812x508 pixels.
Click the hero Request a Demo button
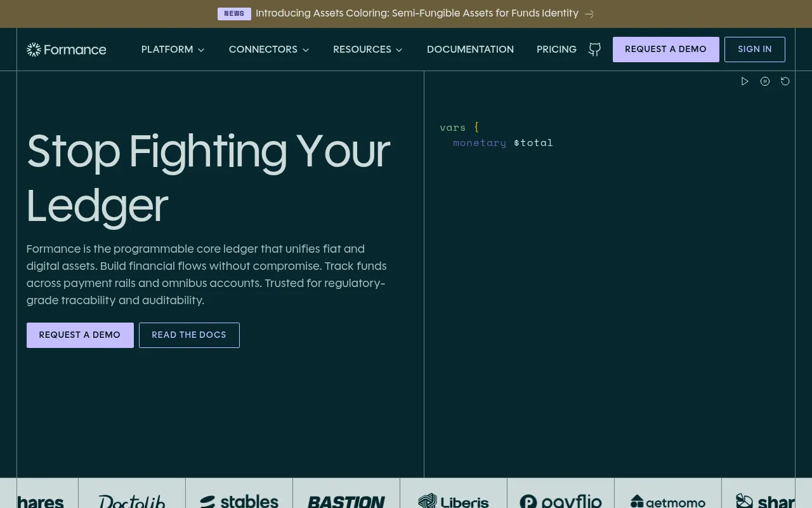click(x=80, y=335)
